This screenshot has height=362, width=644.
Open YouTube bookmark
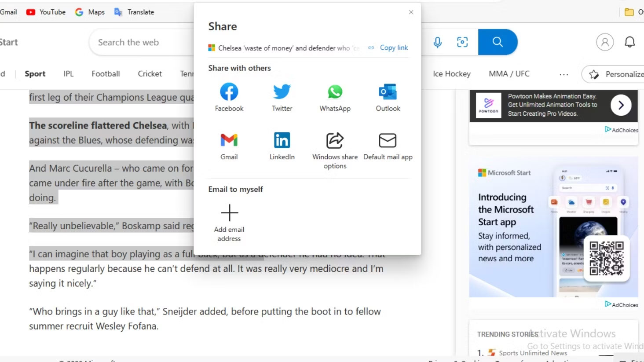(46, 12)
